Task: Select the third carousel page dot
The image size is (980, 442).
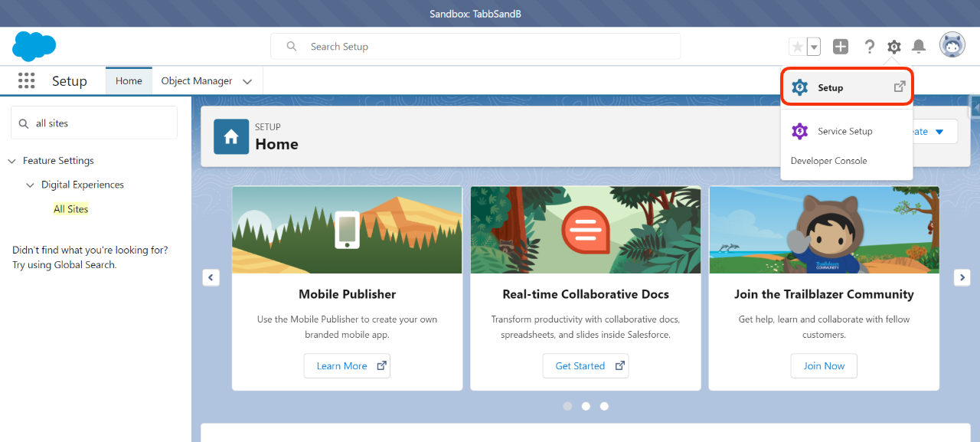Action: tap(604, 406)
